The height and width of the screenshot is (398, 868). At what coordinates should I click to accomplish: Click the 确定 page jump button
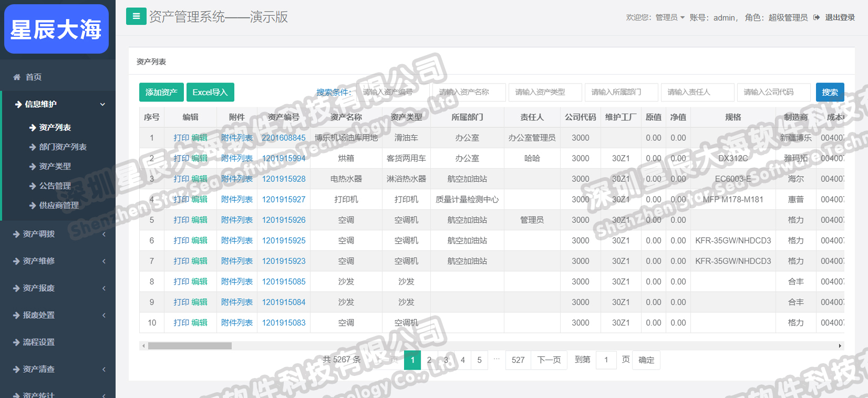pyautogui.click(x=646, y=360)
